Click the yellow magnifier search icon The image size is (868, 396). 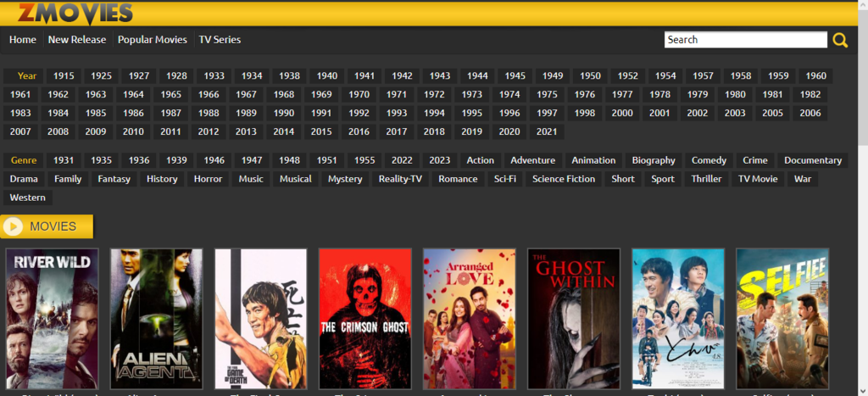point(840,40)
